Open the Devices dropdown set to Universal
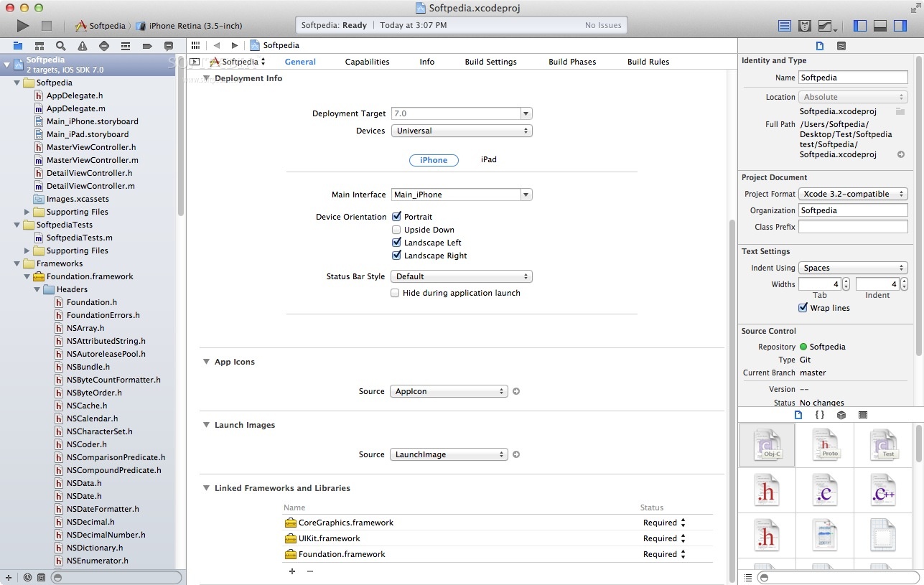Screen dimensions: 924x585 [x=462, y=131]
